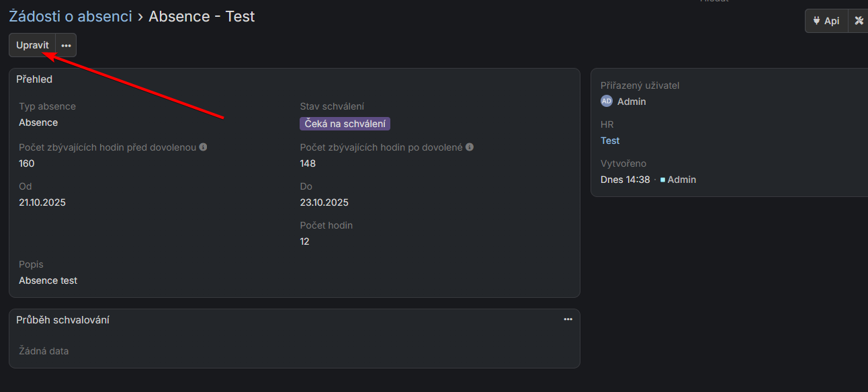Click the Dnes 14:38 creation timestamp
Viewport: 868px width, 392px height.
click(x=625, y=180)
